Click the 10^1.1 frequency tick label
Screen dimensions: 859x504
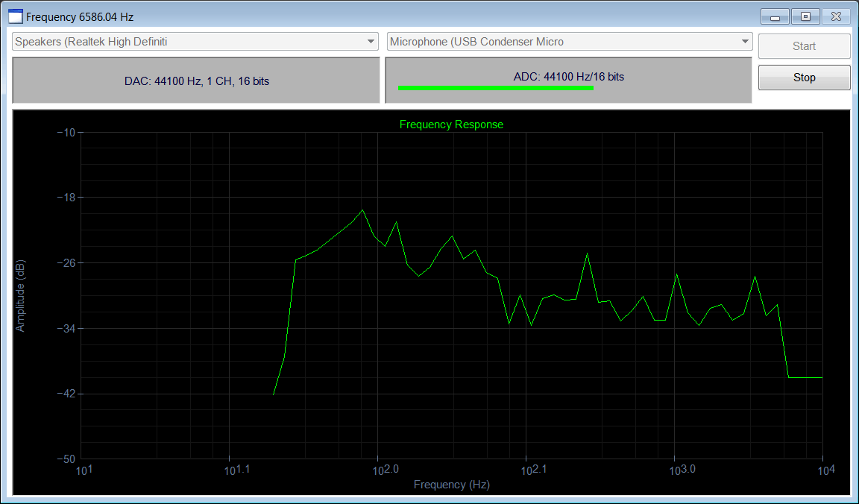pos(236,470)
